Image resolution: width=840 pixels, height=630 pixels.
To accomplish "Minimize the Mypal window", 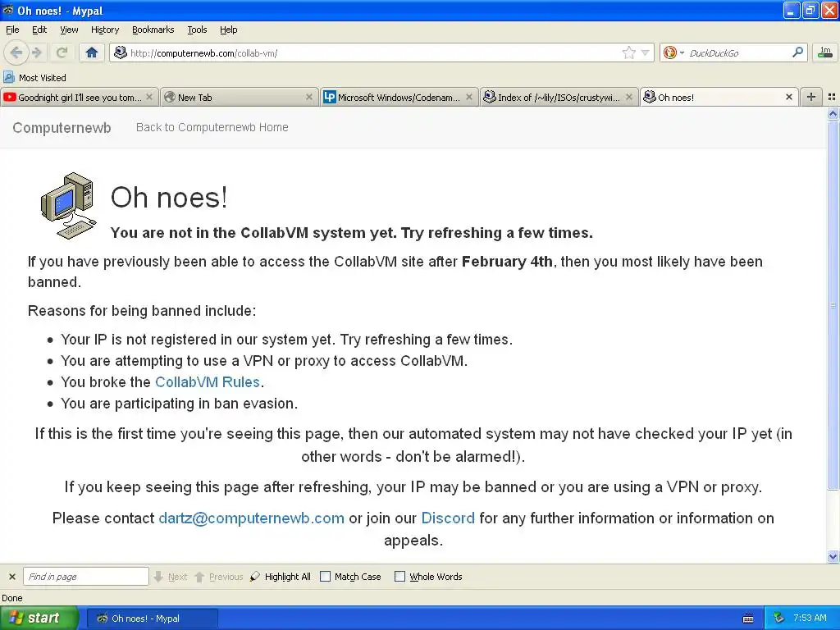I will 792,10.
